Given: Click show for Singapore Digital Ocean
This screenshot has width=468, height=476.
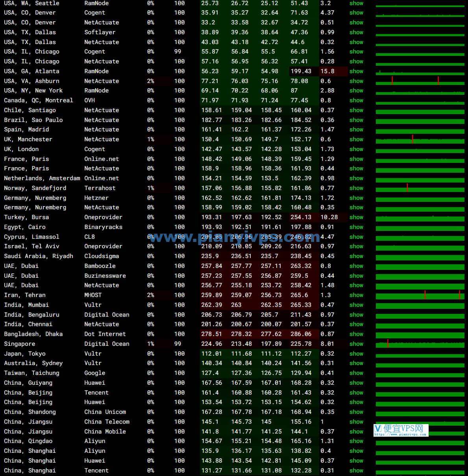Looking at the screenshot, I should click(x=356, y=344).
